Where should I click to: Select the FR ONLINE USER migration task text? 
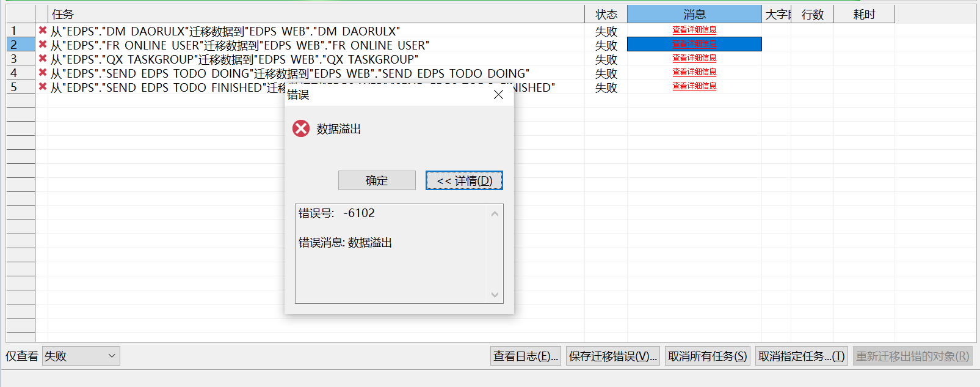click(x=240, y=45)
